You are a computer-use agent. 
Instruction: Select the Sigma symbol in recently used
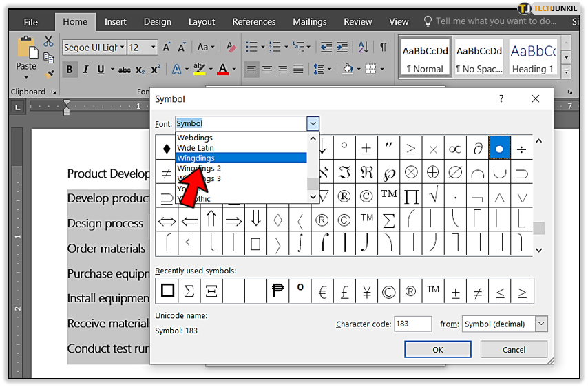(x=189, y=291)
